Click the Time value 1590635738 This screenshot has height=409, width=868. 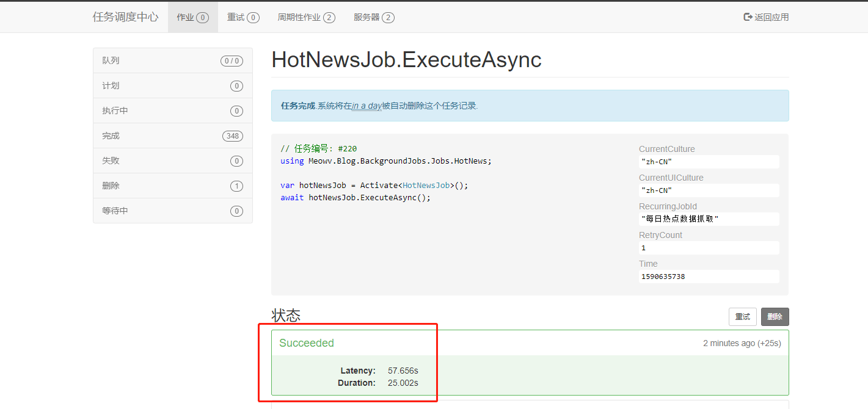[663, 277]
